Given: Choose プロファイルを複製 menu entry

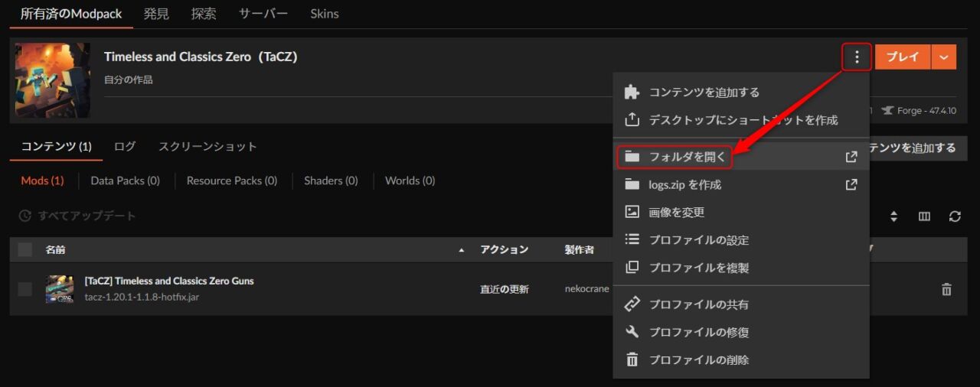Looking at the screenshot, I should click(x=741, y=268).
